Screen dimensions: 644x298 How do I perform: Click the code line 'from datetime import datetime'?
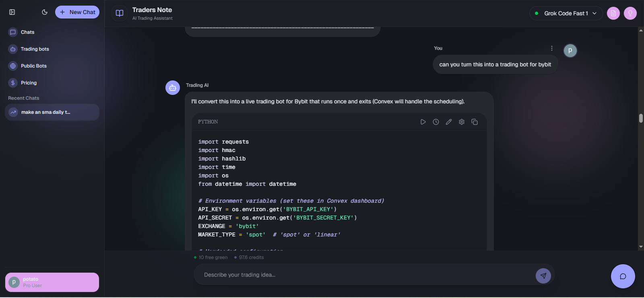pyautogui.click(x=247, y=184)
